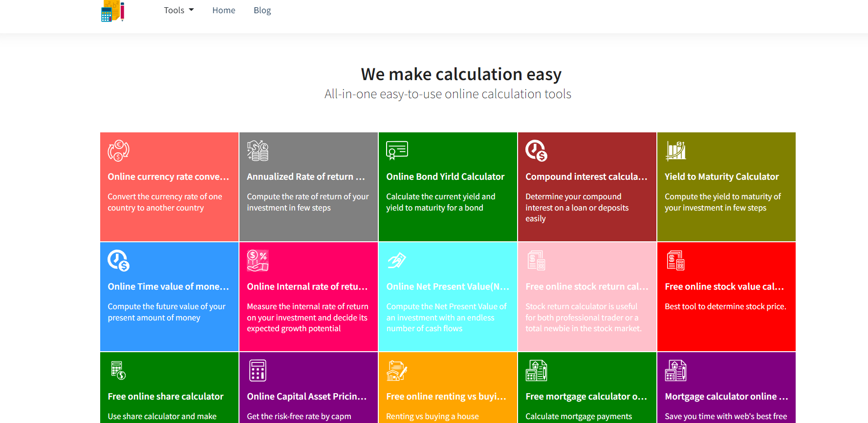Click the stock value calculator icon

click(675, 260)
